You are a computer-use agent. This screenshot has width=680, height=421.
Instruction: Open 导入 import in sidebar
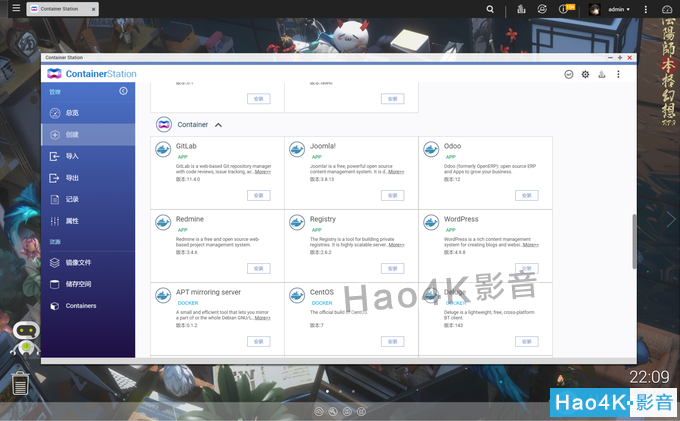88,156
